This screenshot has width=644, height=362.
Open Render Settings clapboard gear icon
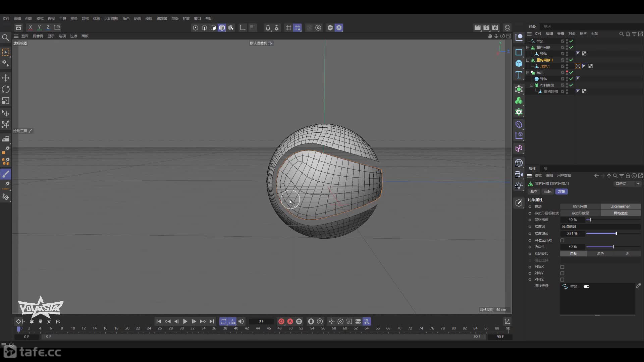click(x=495, y=27)
